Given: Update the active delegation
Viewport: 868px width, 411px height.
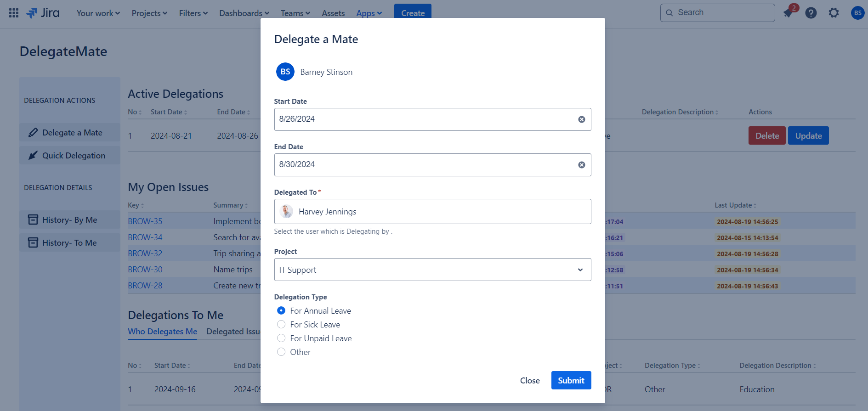Looking at the screenshot, I should tap(808, 135).
